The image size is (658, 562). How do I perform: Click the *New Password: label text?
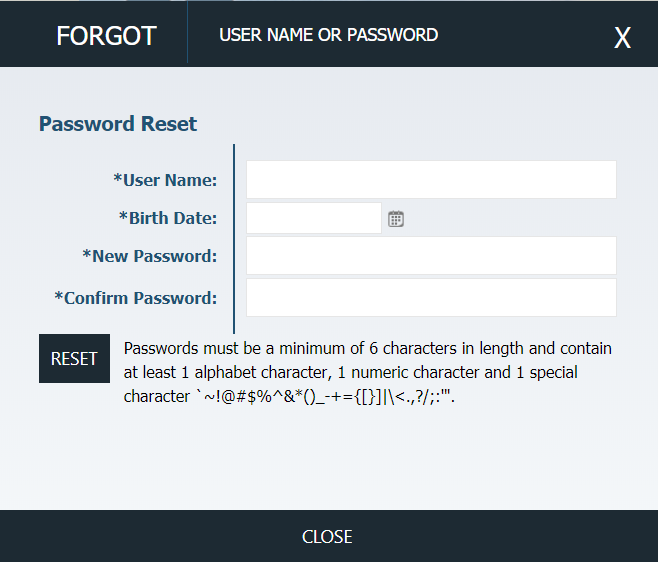pyautogui.click(x=150, y=256)
